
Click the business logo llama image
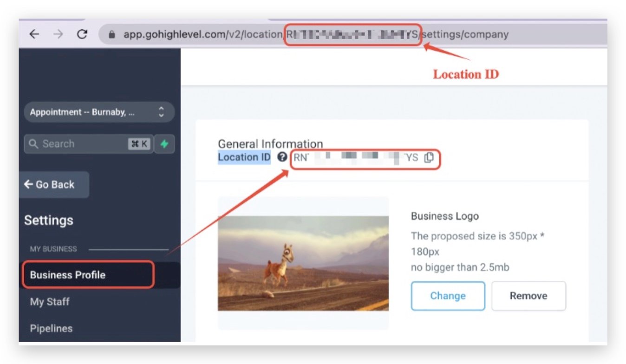(303, 263)
